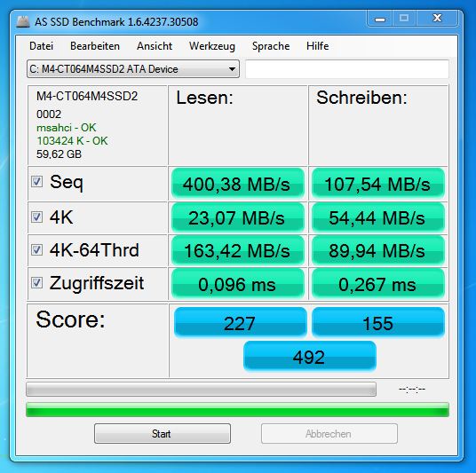Minimize the AS SSD Benchmark window

coord(380,19)
